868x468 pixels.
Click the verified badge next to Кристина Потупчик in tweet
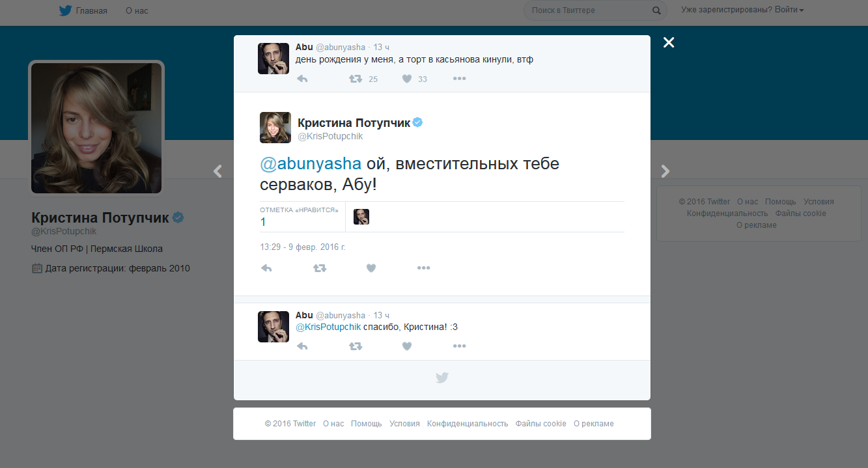(418, 122)
